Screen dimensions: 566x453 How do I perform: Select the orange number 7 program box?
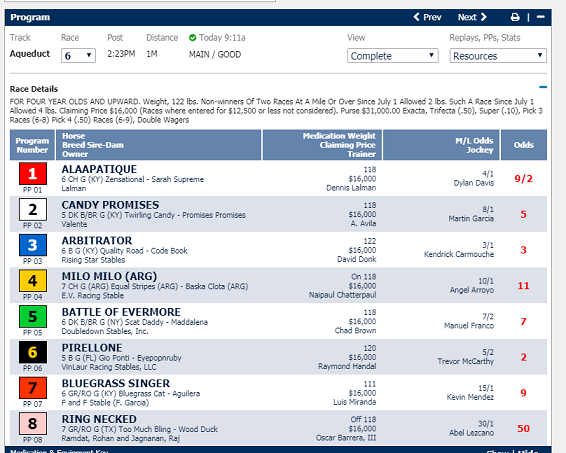33,388
